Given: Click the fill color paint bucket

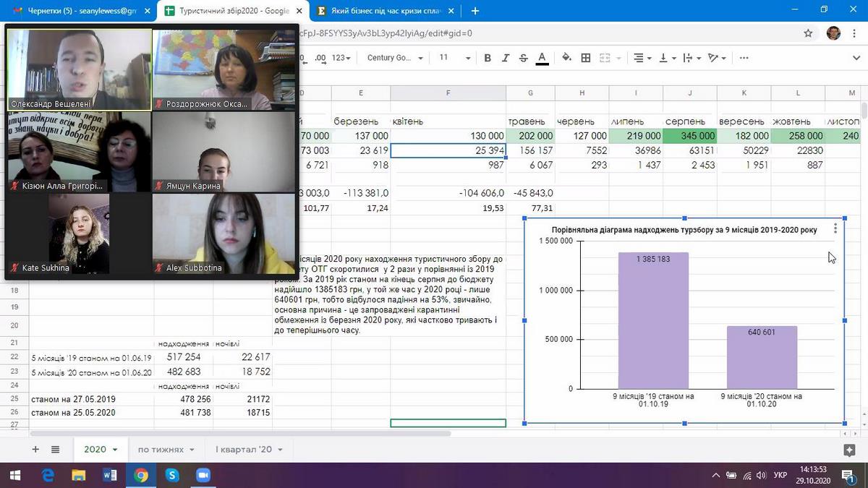Looking at the screenshot, I should coord(566,58).
